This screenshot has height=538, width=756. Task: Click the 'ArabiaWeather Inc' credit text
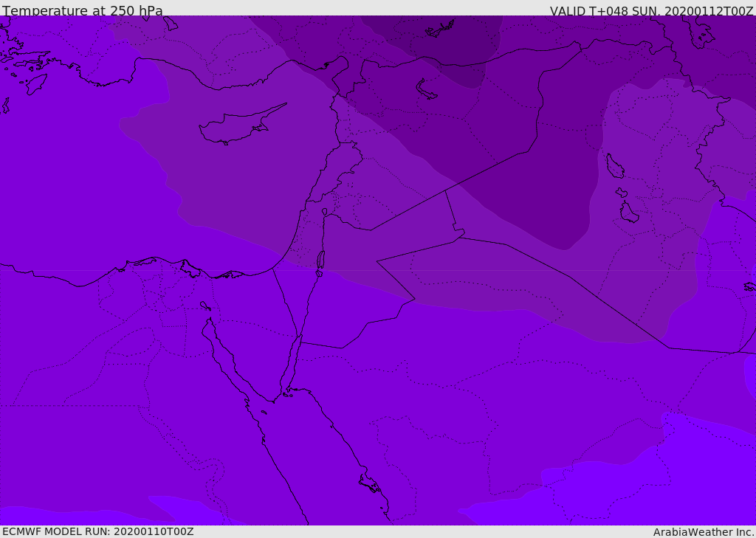coord(703,532)
